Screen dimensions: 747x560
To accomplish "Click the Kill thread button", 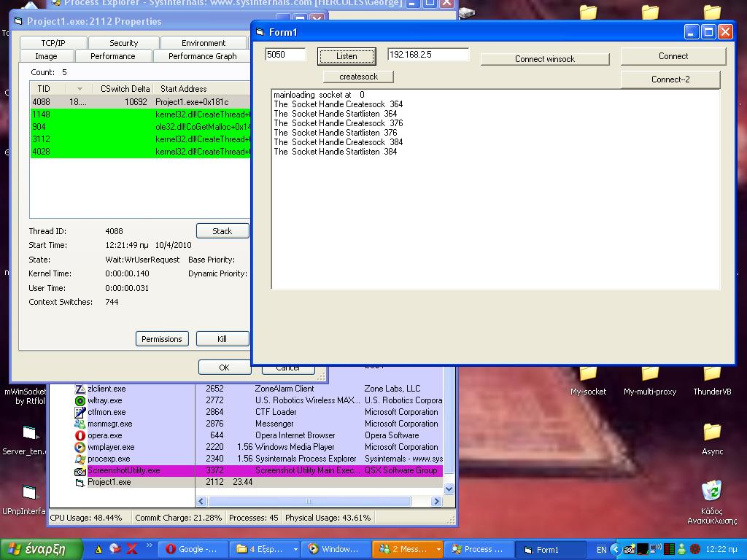I will point(222,339).
